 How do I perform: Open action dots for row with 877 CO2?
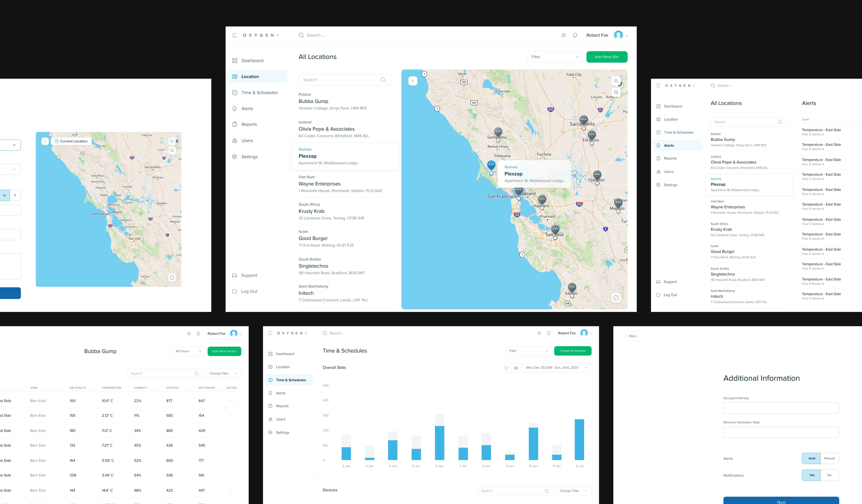232,401
